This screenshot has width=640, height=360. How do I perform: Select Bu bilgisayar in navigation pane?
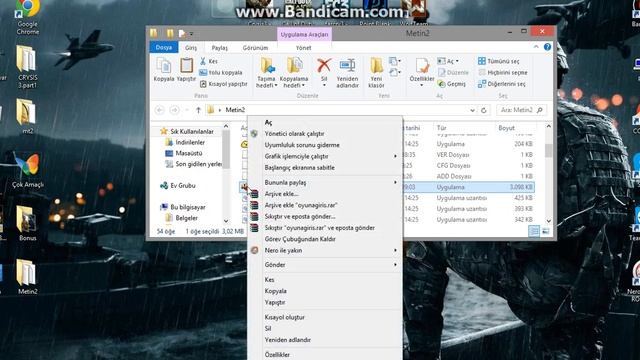183,207
